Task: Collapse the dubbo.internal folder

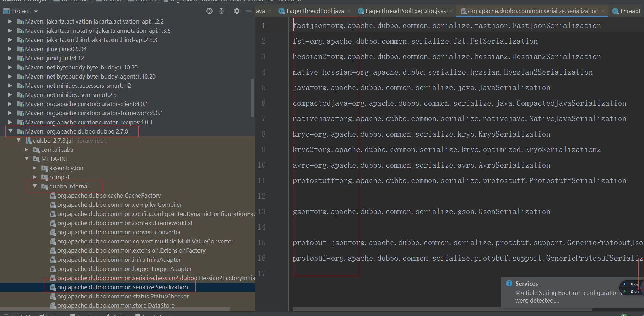Action: (x=34, y=186)
